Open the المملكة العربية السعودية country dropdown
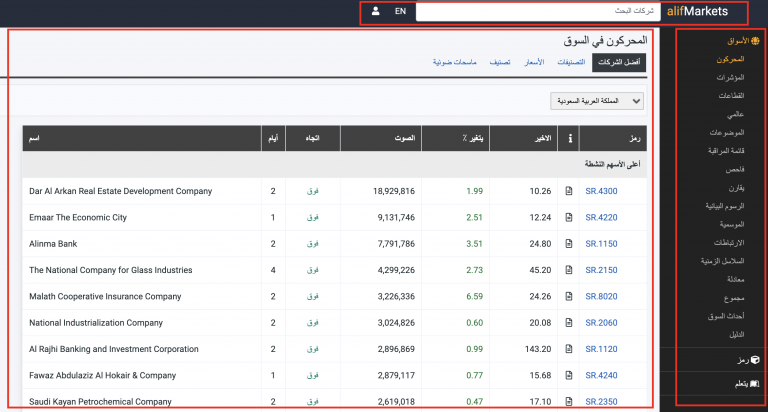Viewport: 768px width, 412px height. click(x=597, y=101)
